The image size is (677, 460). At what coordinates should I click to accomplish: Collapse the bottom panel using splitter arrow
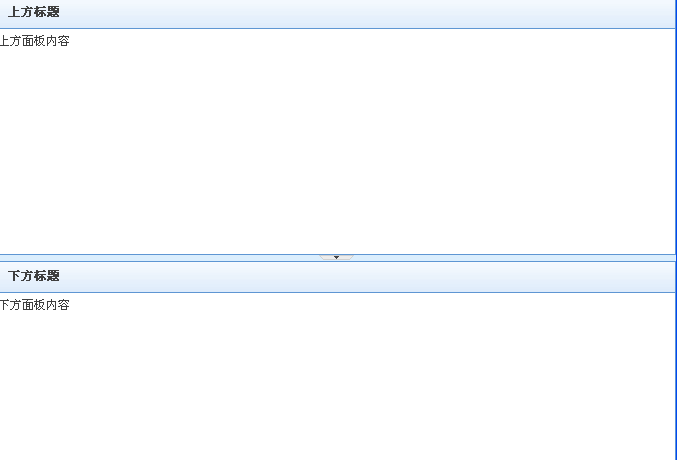(336, 257)
